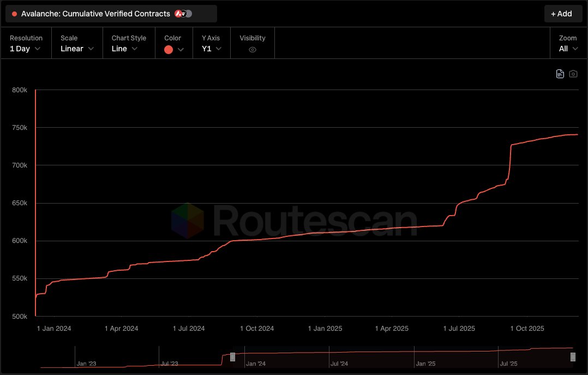Click the 1 Jan 2024 axis label
The height and width of the screenshot is (375, 588).
(x=54, y=329)
